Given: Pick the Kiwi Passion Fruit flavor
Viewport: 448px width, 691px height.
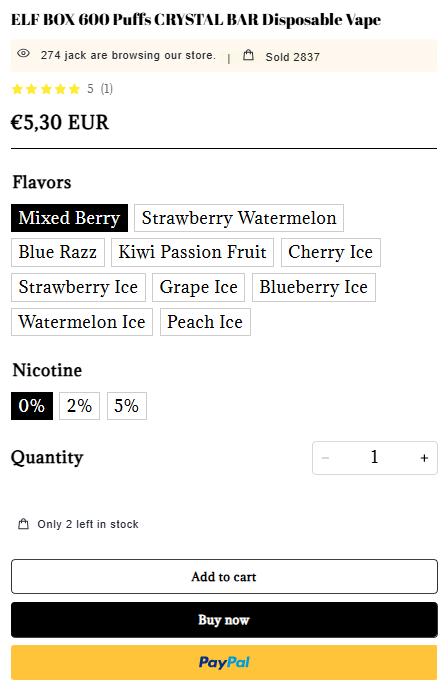Looking at the screenshot, I should tap(193, 253).
